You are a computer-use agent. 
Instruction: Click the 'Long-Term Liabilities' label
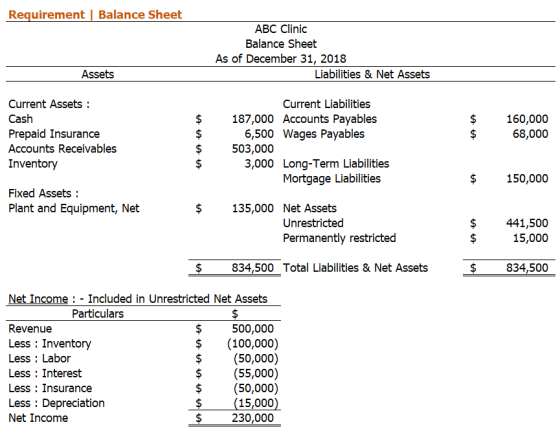(336, 164)
